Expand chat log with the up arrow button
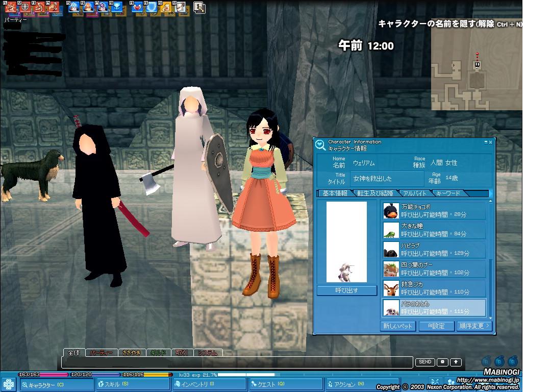This screenshot has width=551, height=392. click(456, 362)
